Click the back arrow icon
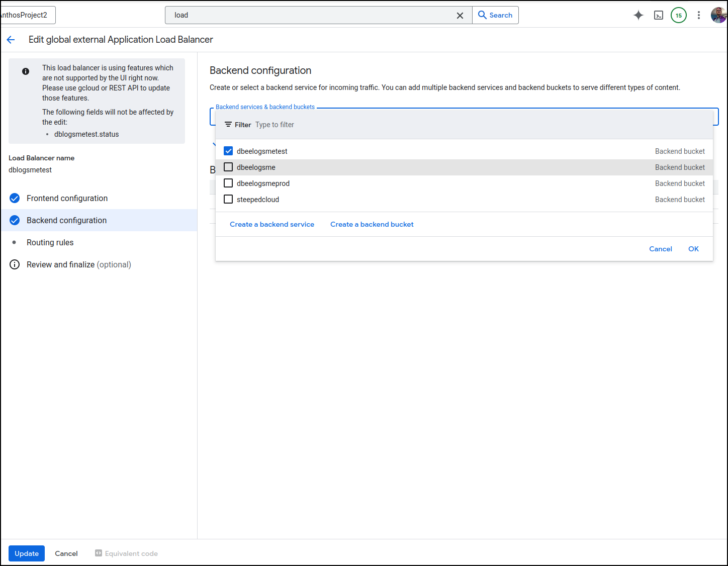Screen dimensions: 728x566 click(11, 40)
